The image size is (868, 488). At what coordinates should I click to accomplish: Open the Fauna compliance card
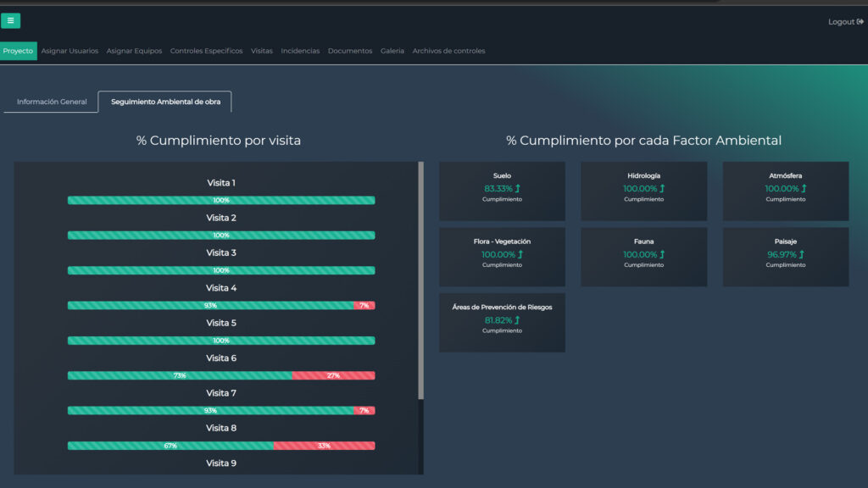point(644,257)
